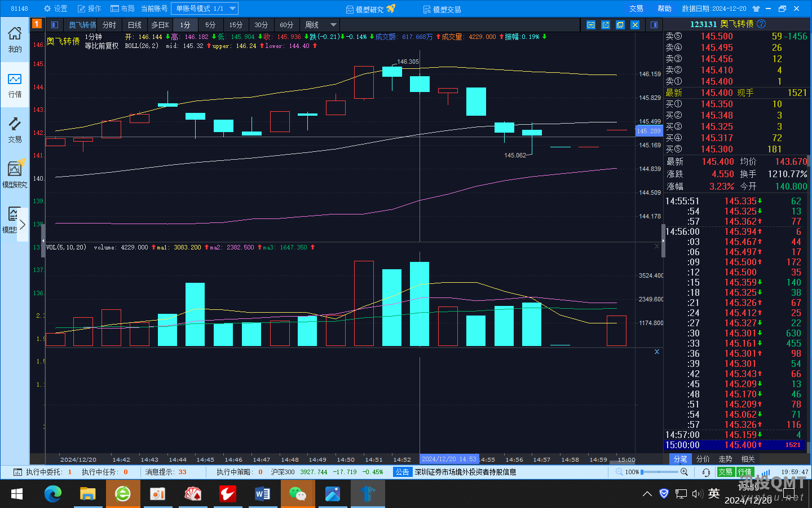Click signal strength bars icon

(x=765, y=472)
